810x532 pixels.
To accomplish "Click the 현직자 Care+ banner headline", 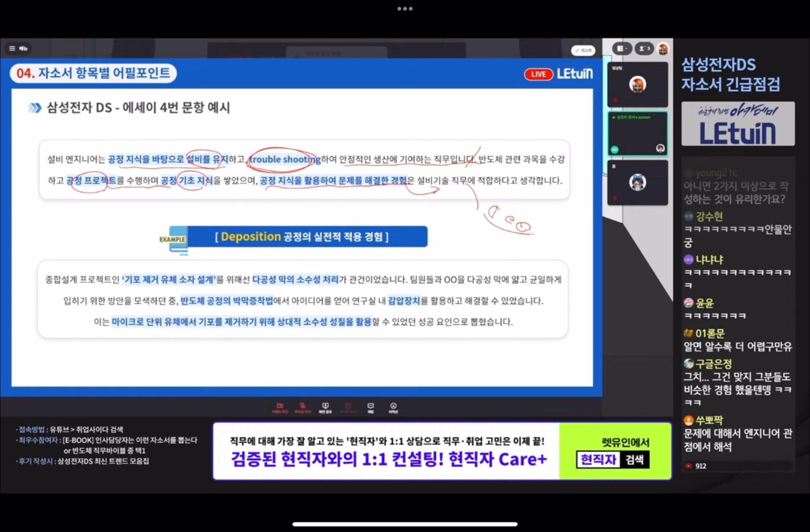I will click(389, 459).
